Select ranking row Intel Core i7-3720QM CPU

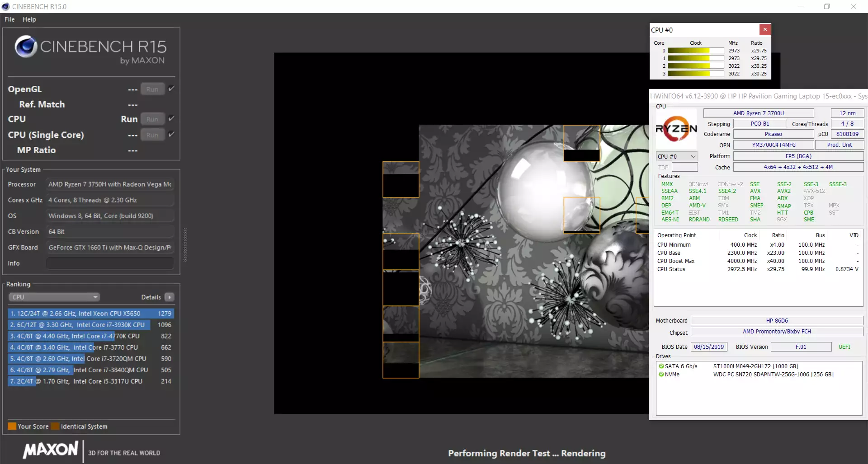click(x=91, y=359)
